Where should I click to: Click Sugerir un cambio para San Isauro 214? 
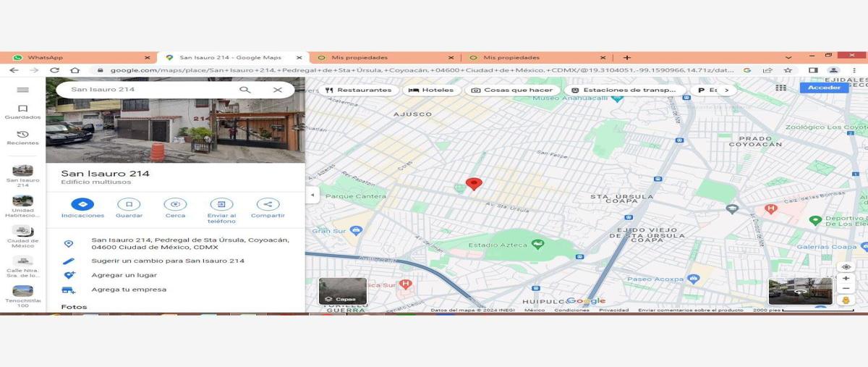coord(168,261)
